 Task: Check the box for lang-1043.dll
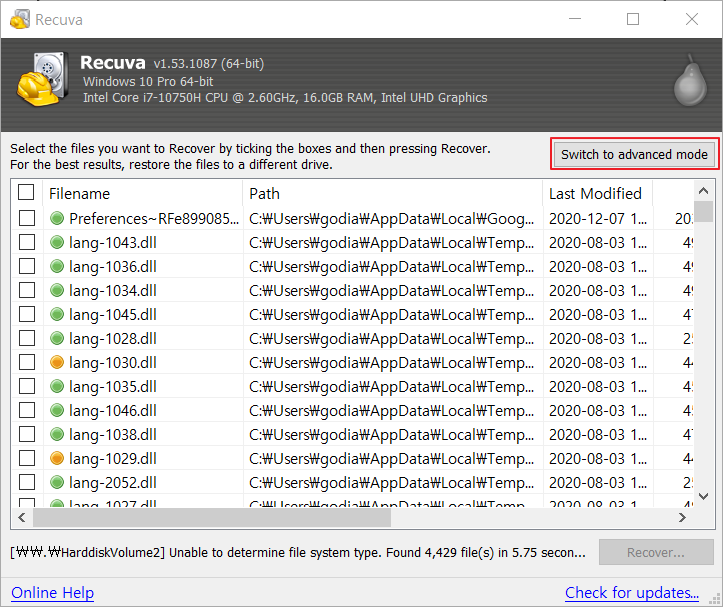pyautogui.click(x=27, y=242)
